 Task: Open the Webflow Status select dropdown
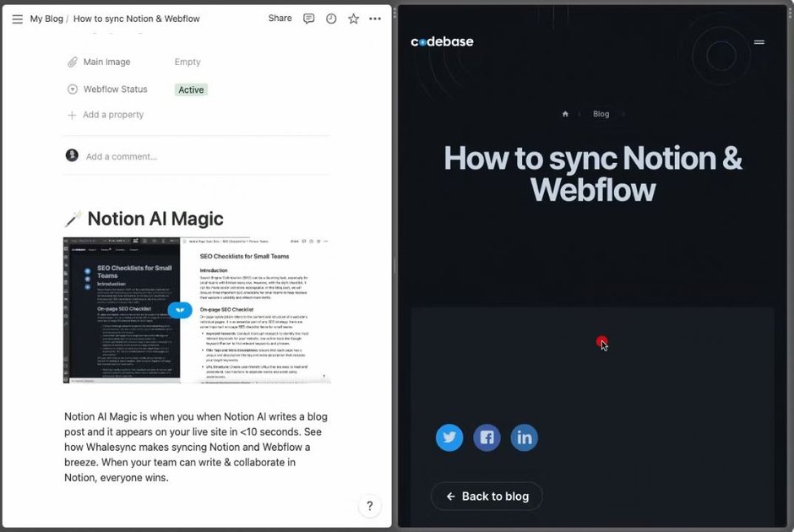click(x=71, y=89)
